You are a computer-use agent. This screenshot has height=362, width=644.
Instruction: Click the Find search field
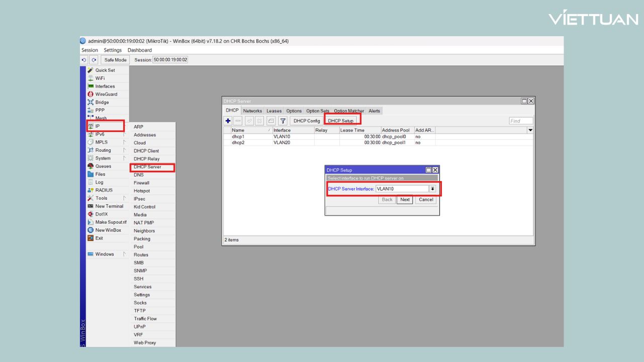pos(520,121)
